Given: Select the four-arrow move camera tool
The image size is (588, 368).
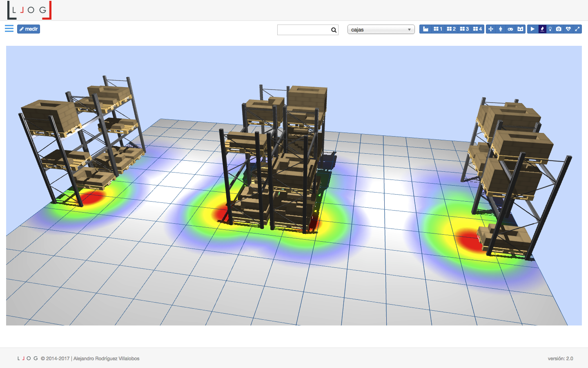Looking at the screenshot, I should (x=491, y=29).
